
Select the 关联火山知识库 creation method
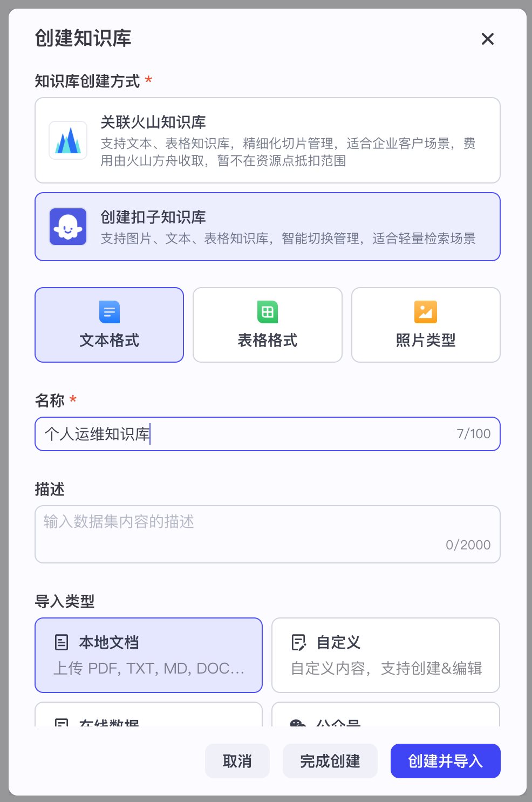268,140
